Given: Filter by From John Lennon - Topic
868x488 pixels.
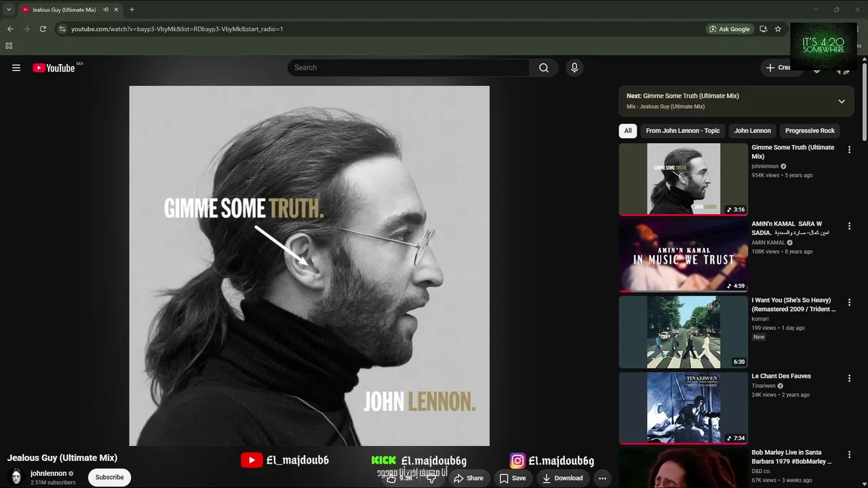Looking at the screenshot, I should [683, 131].
